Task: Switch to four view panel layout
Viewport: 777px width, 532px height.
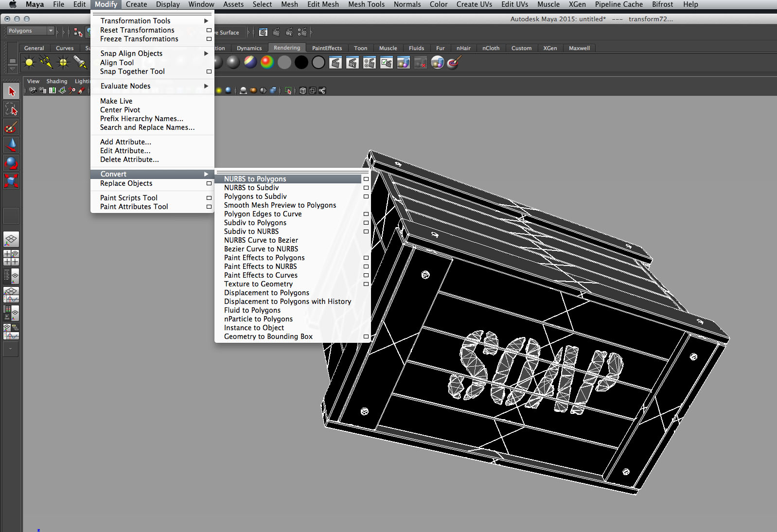Action: click(11, 258)
